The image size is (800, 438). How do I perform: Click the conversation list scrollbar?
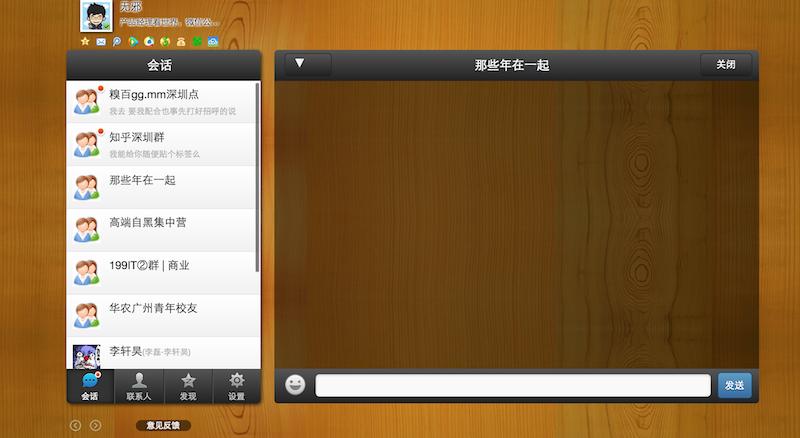click(258, 177)
